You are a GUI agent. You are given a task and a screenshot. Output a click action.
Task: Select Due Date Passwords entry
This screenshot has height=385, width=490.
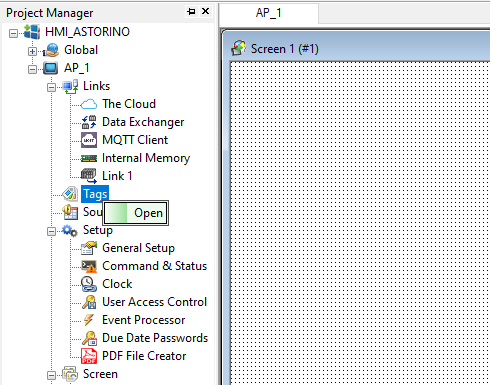tap(155, 338)
